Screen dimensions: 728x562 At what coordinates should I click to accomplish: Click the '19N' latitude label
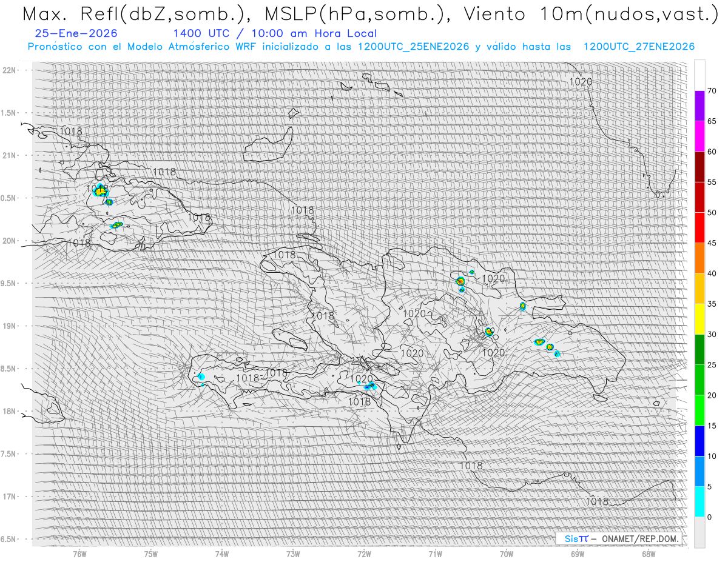[x=9, y=326]
